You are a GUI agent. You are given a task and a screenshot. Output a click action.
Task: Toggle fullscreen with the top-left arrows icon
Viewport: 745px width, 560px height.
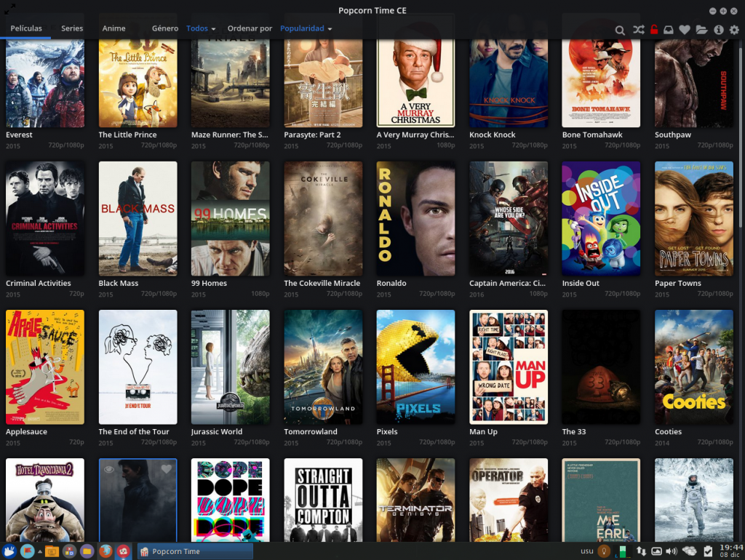pos(9,9)
